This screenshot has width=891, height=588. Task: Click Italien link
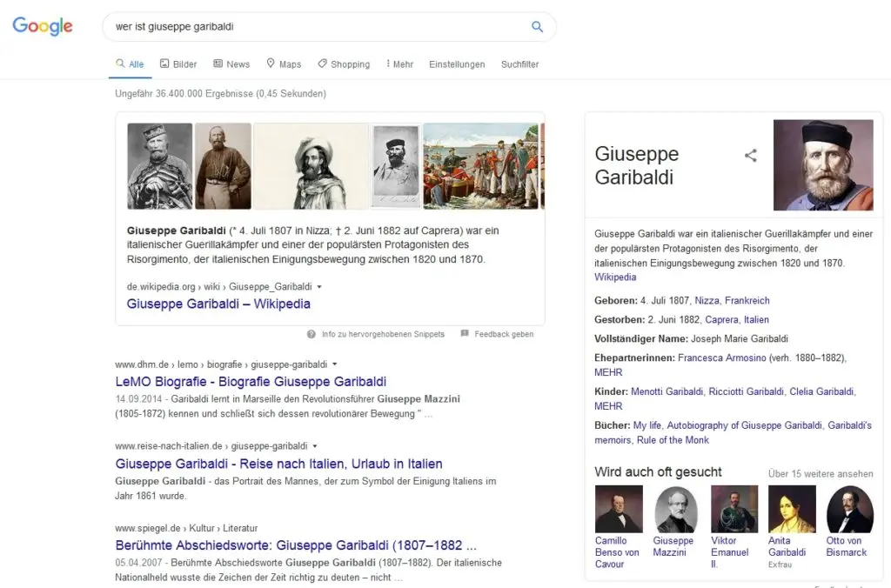(x=756, y=320)
